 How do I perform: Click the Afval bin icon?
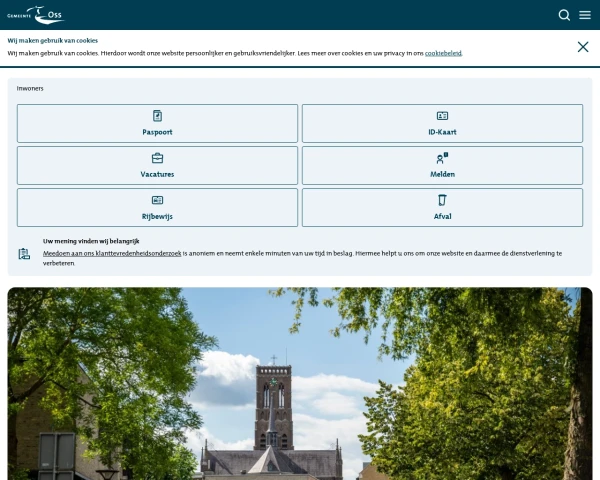(442, 200)
